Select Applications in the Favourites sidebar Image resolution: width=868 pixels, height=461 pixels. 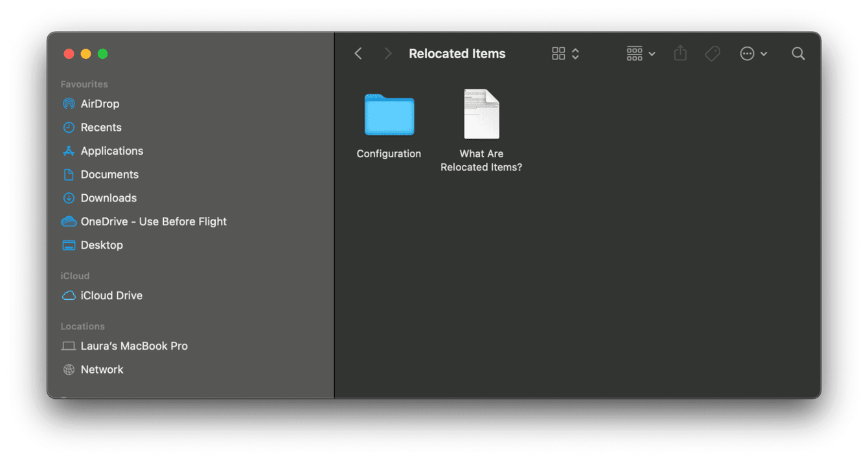click(112, 151)
